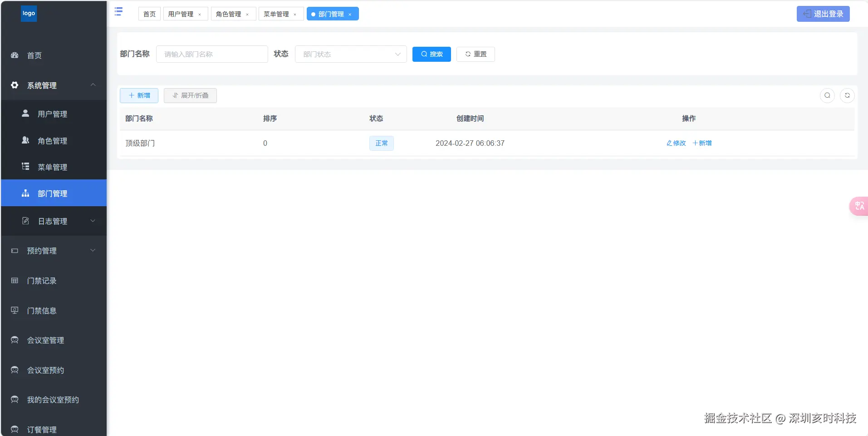868x436 pixels.
Task: Click the 退出登录 logout button
Action: [x=823, y=14]
